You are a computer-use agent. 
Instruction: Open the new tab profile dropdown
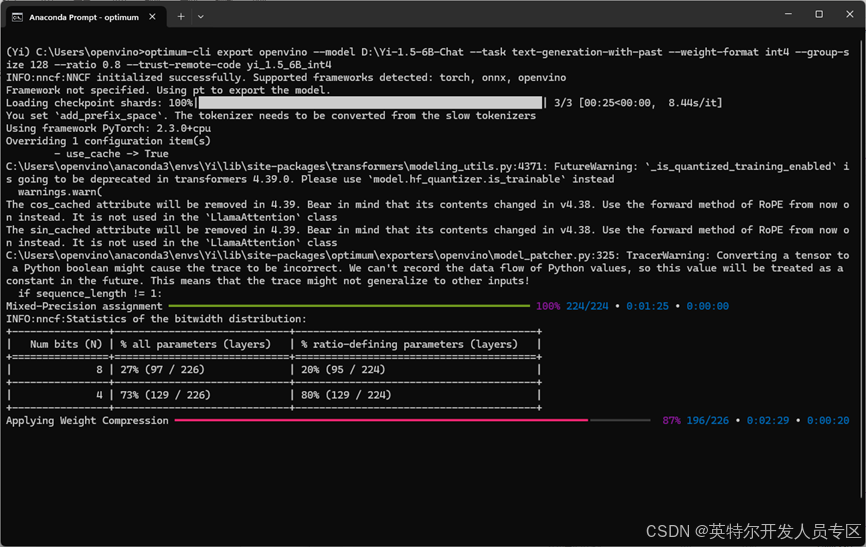[x=200, y=17]
